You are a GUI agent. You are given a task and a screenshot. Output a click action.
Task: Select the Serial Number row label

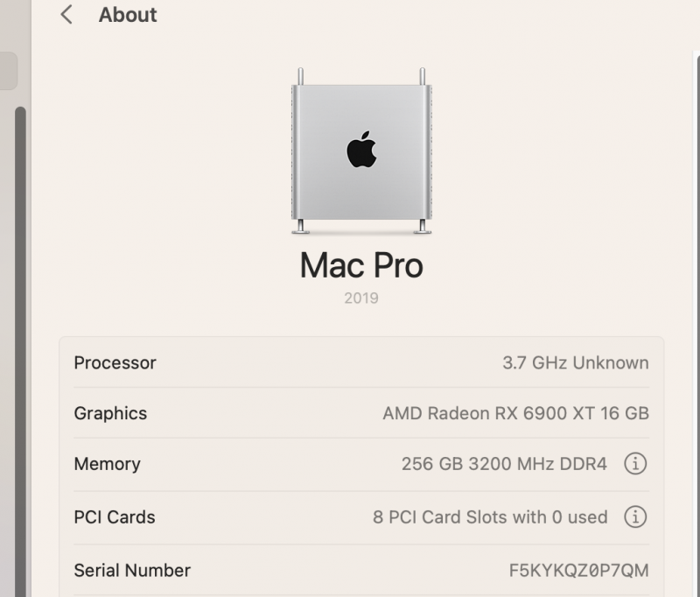click(132, 571)
